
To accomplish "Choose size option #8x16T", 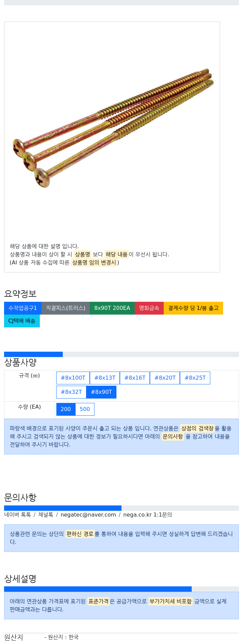I will [135, 378].
